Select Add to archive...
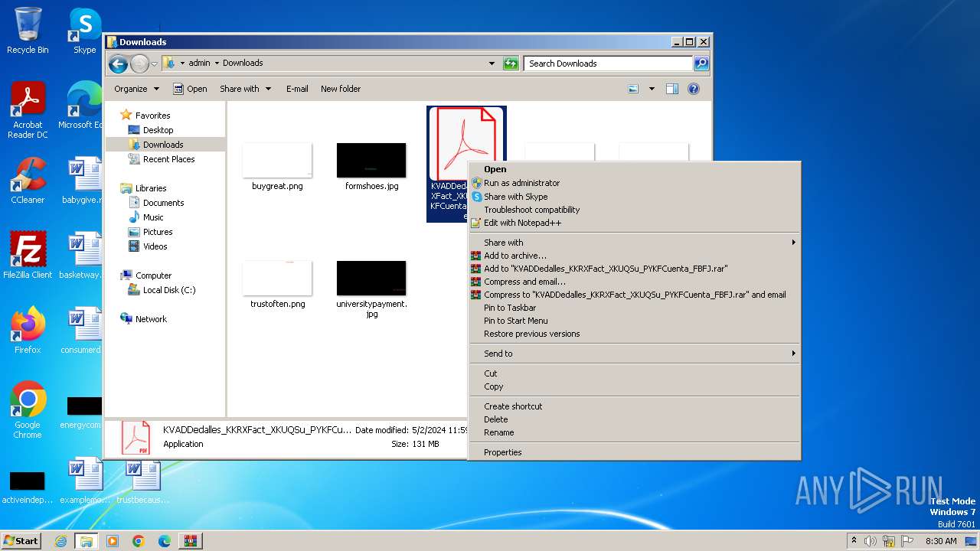 click(x=634, y=256)
